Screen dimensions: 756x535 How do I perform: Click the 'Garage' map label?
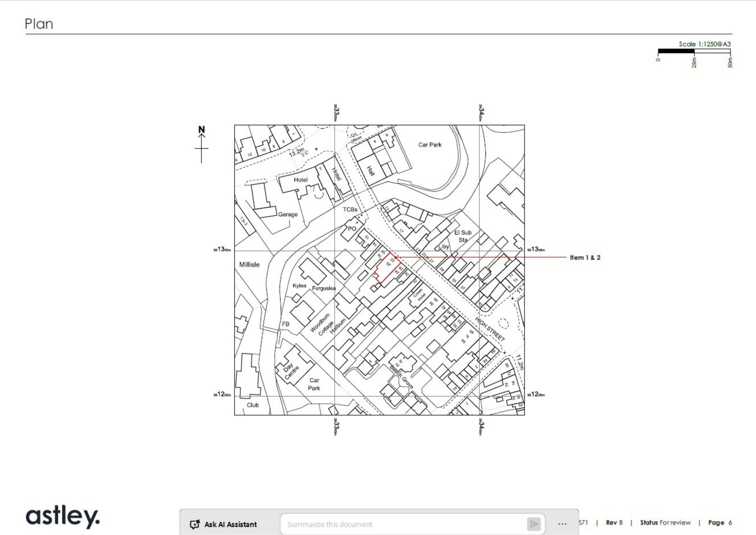coord(288,214)
